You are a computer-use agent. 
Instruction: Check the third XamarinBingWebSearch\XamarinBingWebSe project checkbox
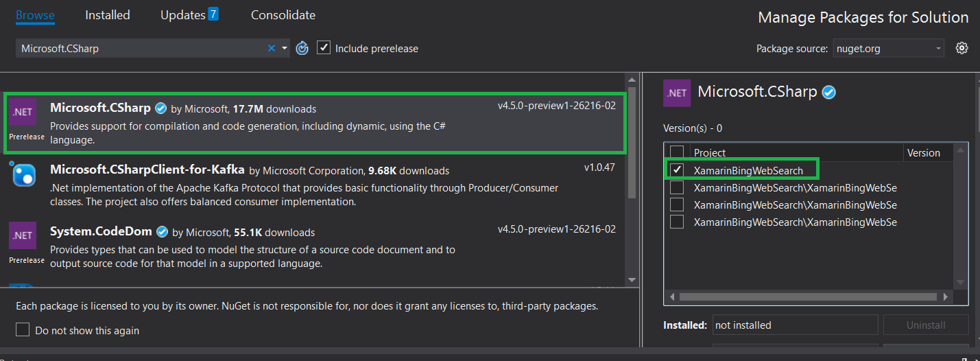pyautogui.click(x=677, y=205)
